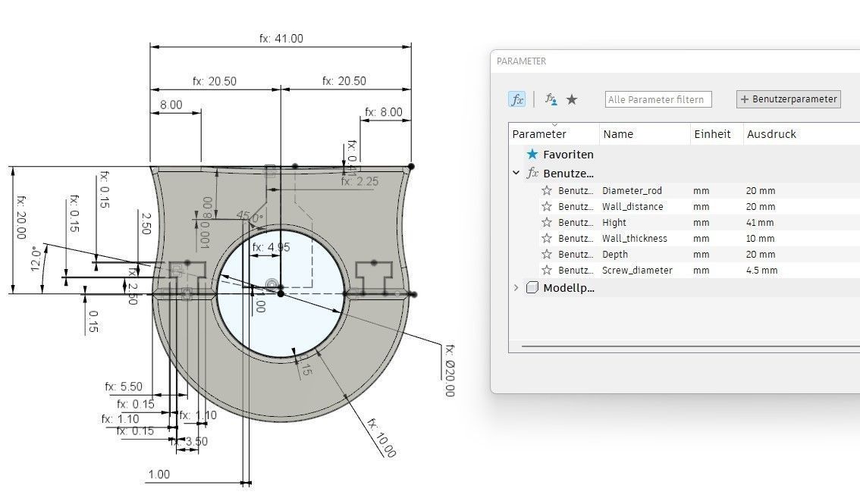Screen dimensions: 860x504
Task: Toggle favorite star for Depth
Action: (x=546, y=254)
